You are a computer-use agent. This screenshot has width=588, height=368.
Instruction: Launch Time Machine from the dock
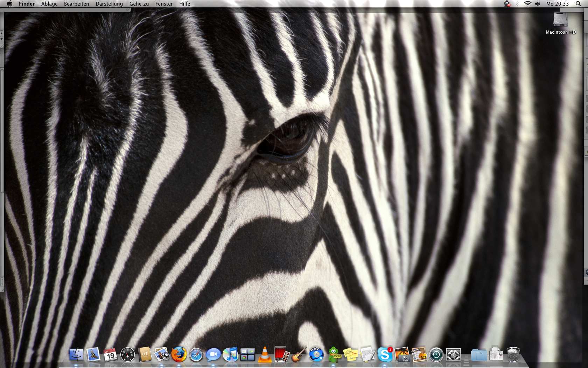point(436,355)
